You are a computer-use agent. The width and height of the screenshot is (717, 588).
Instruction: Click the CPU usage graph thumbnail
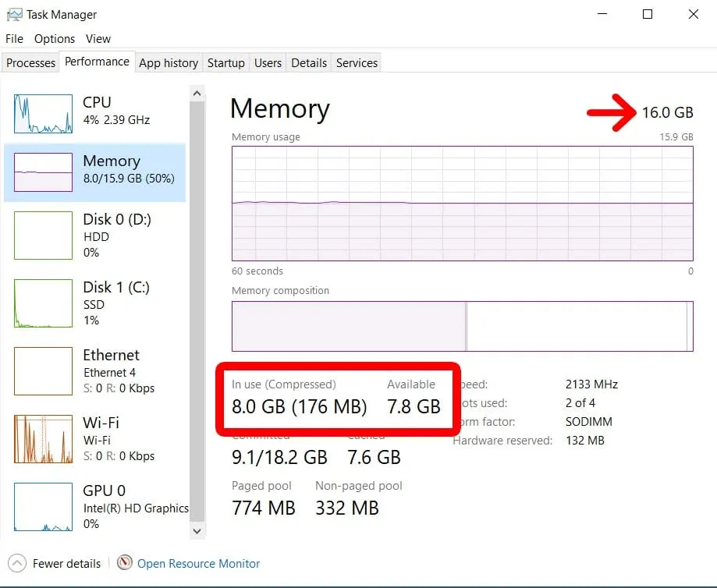click(x=44, y=114)
